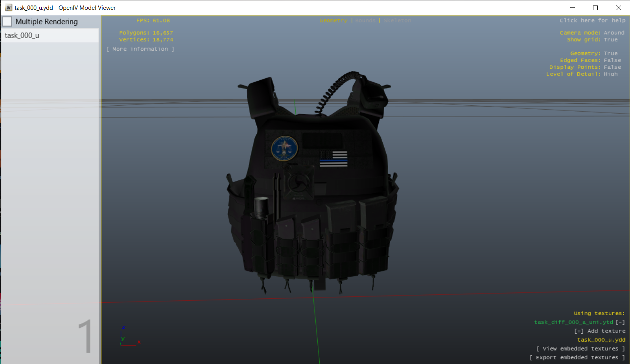Minimize the Model Viewer window
The width and height of the screenshot is (630, 364).
point(573,8)
